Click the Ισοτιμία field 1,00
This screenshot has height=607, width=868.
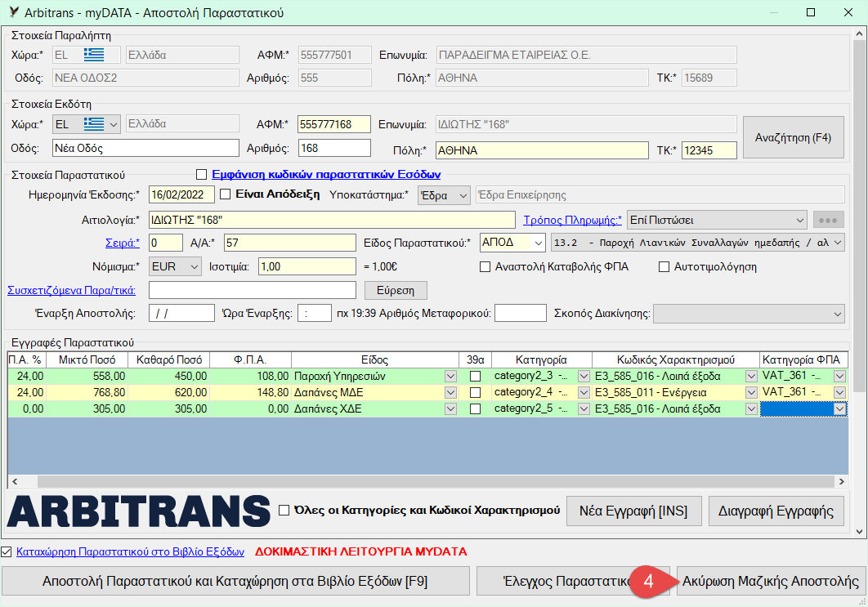(307, 266)
